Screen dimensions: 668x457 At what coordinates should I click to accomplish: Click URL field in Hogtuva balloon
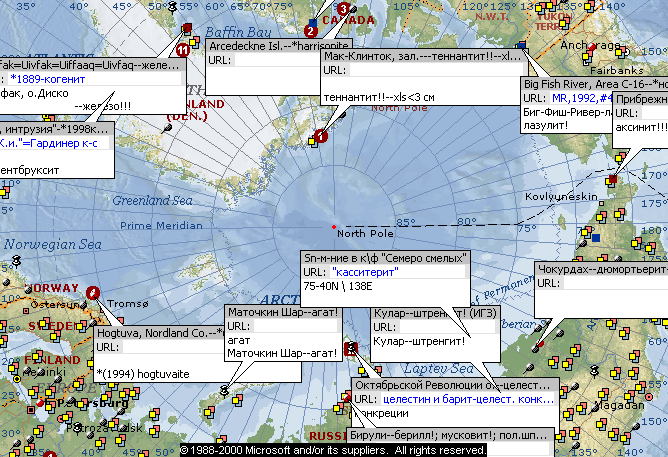[173, 347]
